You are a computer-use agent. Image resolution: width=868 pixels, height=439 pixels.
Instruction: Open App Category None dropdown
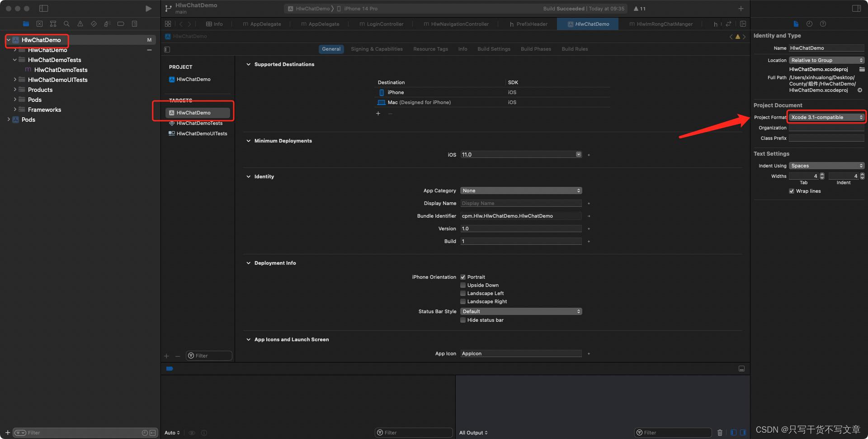[x=521, y=191]
